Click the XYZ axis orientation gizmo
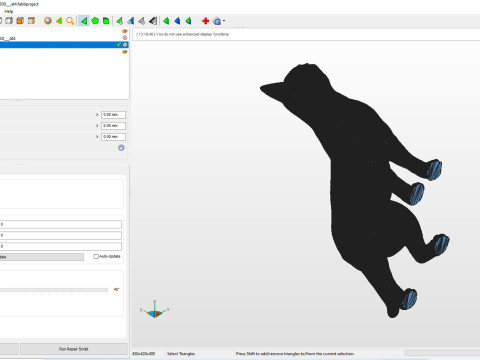 154,309
